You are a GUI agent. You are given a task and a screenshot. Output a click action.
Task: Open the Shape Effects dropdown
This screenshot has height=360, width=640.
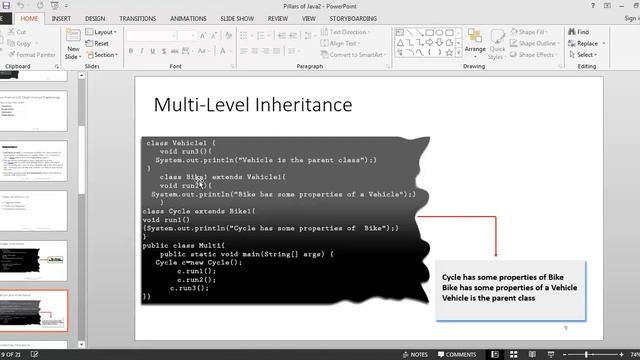pyautogui.click(x=533, y=55)
